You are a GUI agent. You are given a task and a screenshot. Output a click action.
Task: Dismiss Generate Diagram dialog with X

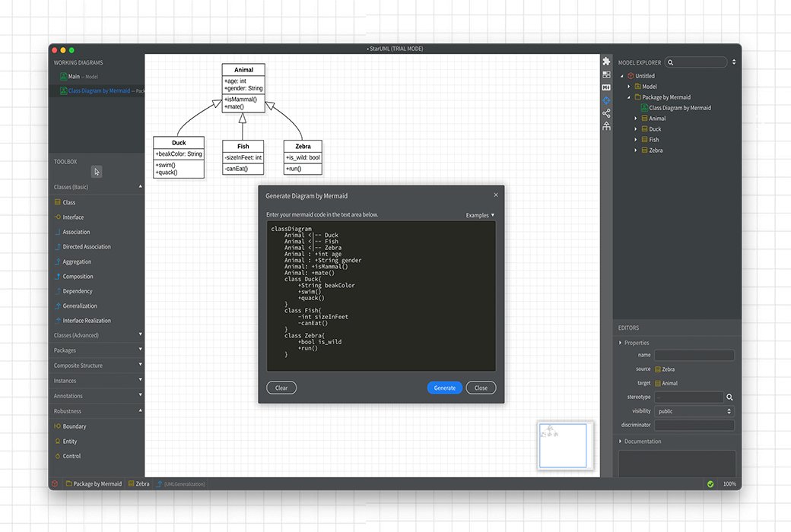[x=496, y=195]
